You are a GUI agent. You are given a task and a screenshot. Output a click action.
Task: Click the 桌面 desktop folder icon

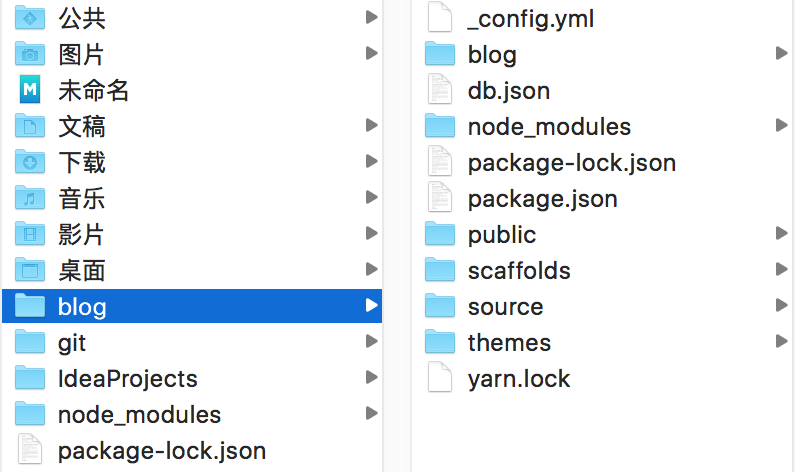pos(30,270)
